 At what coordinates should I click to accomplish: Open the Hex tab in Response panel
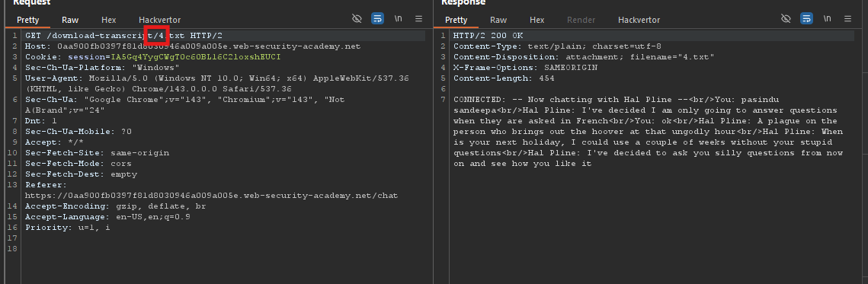coord(537,20)
